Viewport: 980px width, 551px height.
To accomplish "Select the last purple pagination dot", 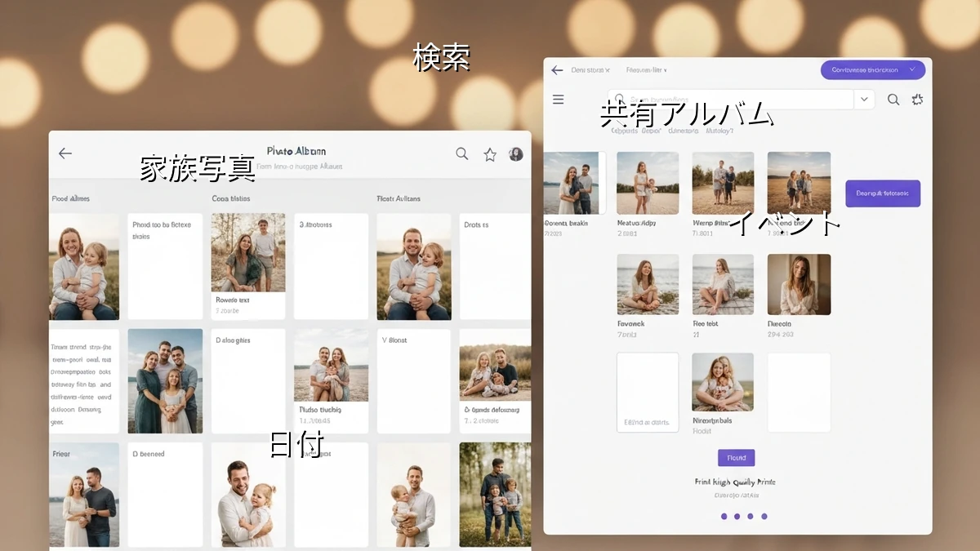I will point(764,516).
